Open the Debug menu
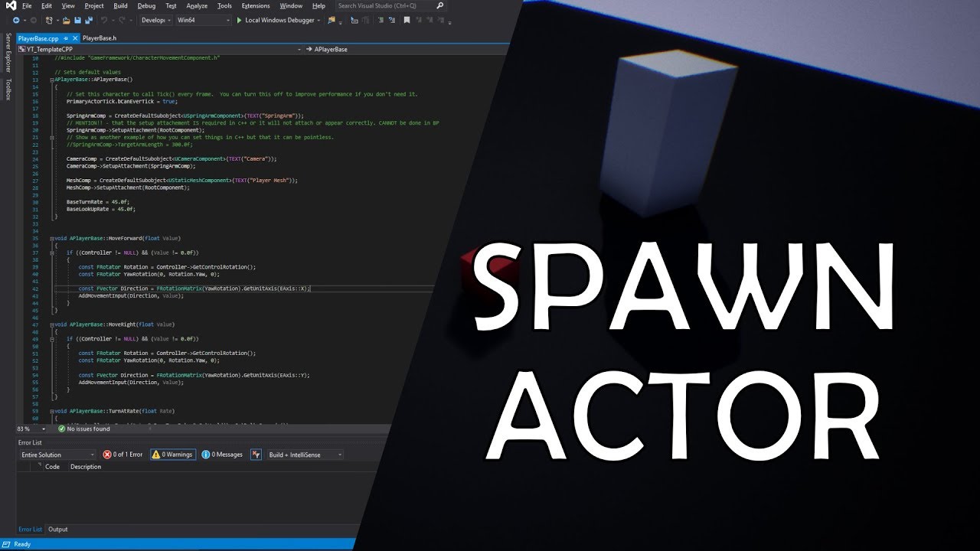 click(x=146, y=5)
